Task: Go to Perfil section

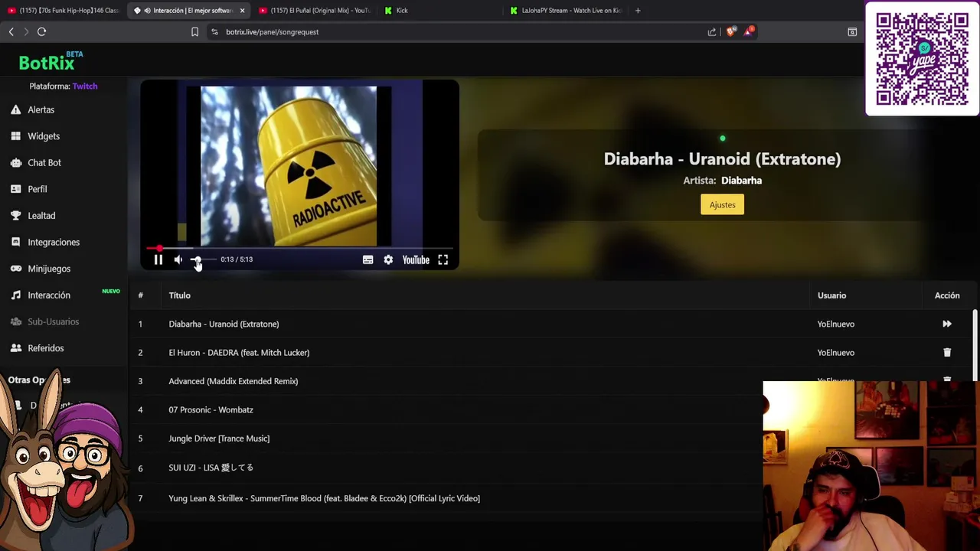Action: tap(38, 189)
